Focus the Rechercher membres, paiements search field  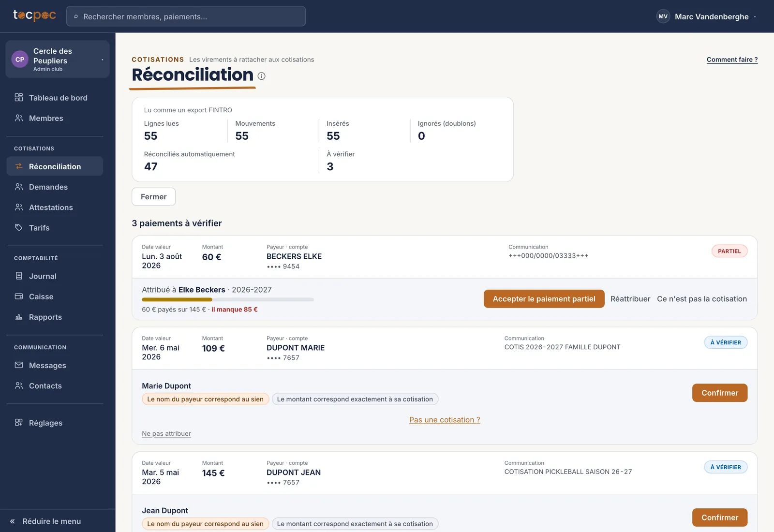tap(186, 16)
